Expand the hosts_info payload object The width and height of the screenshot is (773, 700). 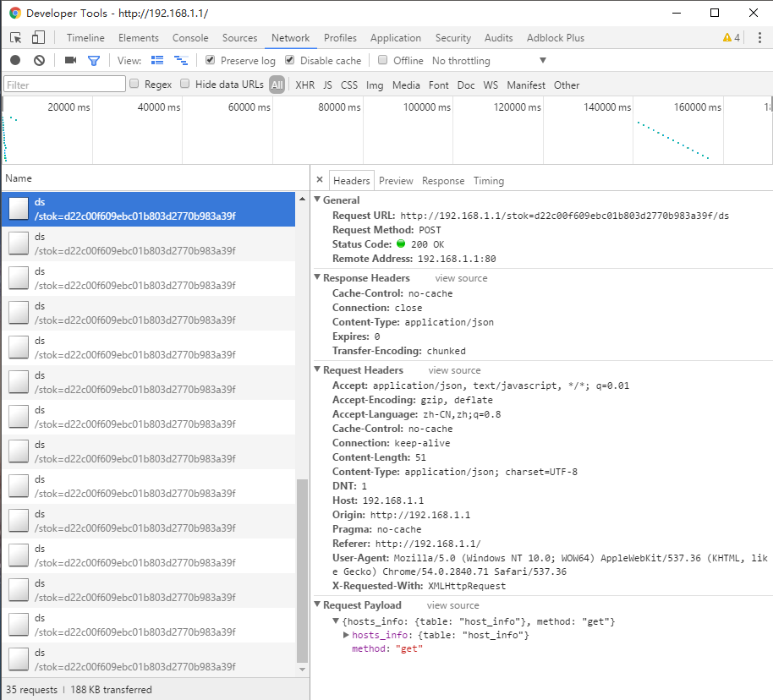point(346,635)
